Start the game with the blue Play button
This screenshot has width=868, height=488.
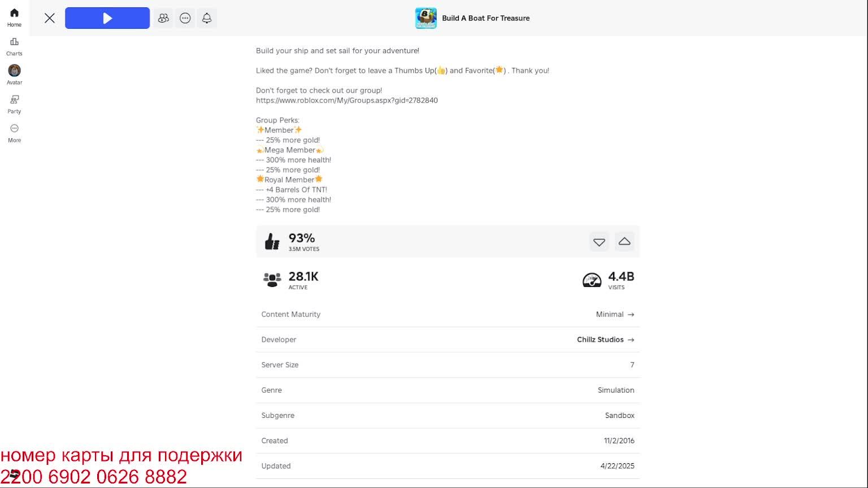point(107,18)
